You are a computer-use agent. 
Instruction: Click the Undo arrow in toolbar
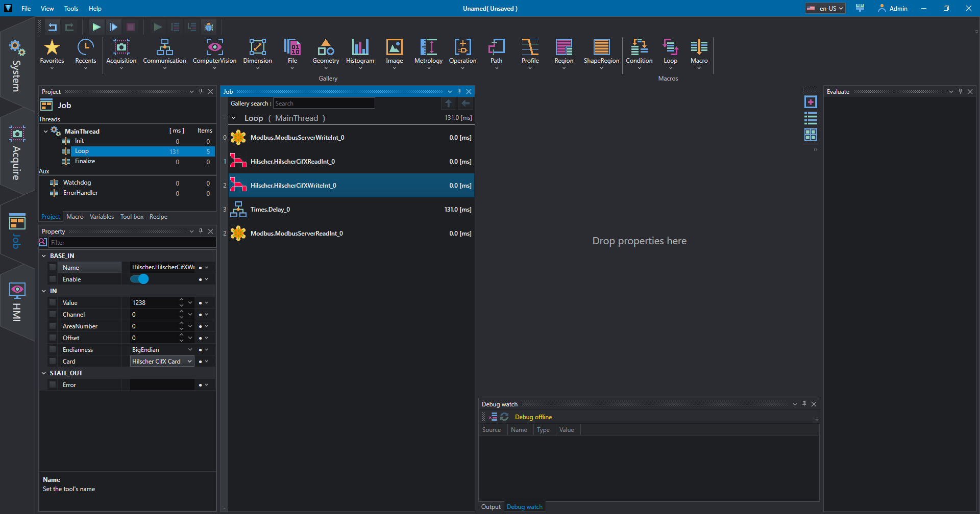click(53, 27)
